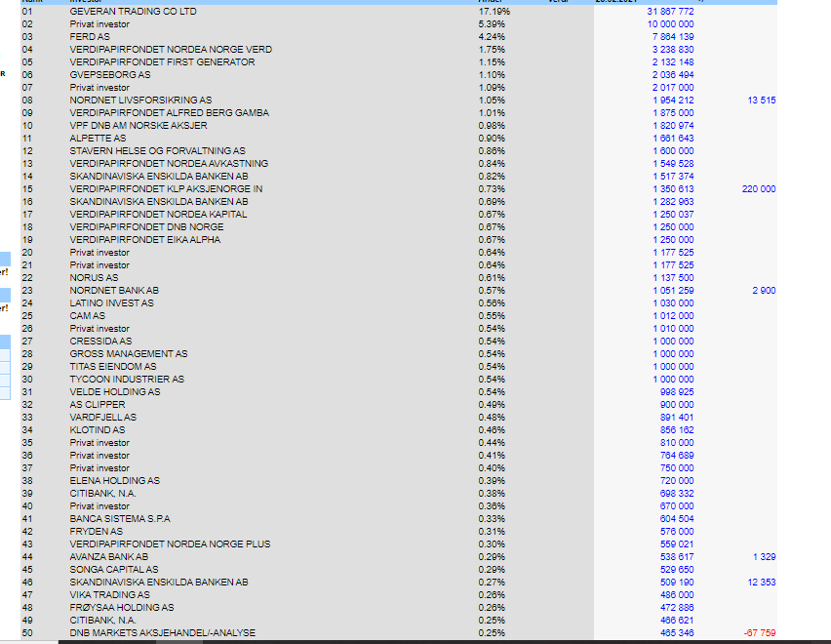
Task: Click DNB MARKETS AKSJEHANDEL/-ANALYSE name
Action: pyautogui.click(x=163, y=634)
